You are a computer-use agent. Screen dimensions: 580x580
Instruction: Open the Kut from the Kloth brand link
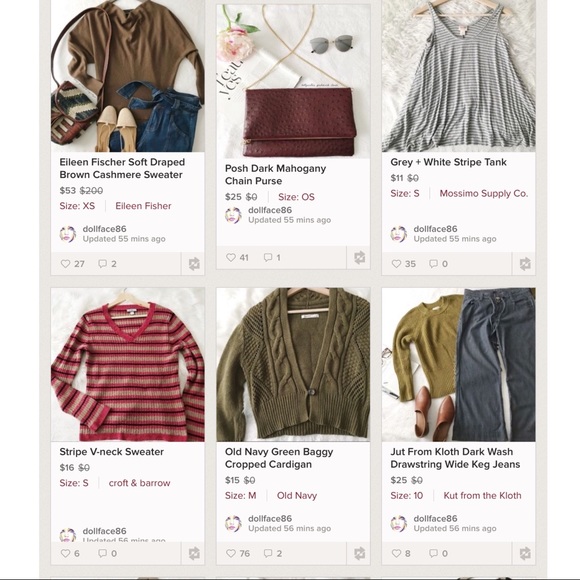[x=482, y=496]
